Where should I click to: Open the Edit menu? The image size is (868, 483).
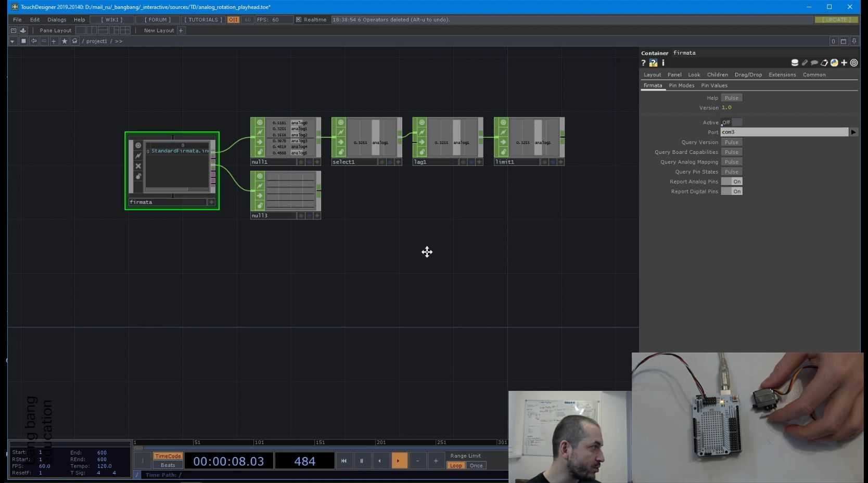click(35, 20)
